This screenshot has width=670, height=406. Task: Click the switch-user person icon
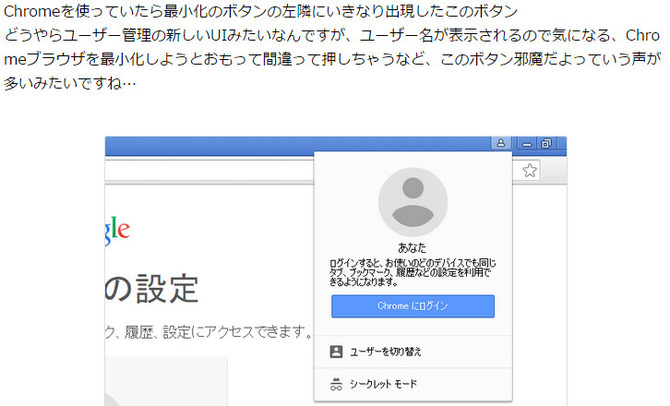click(336, 352)
